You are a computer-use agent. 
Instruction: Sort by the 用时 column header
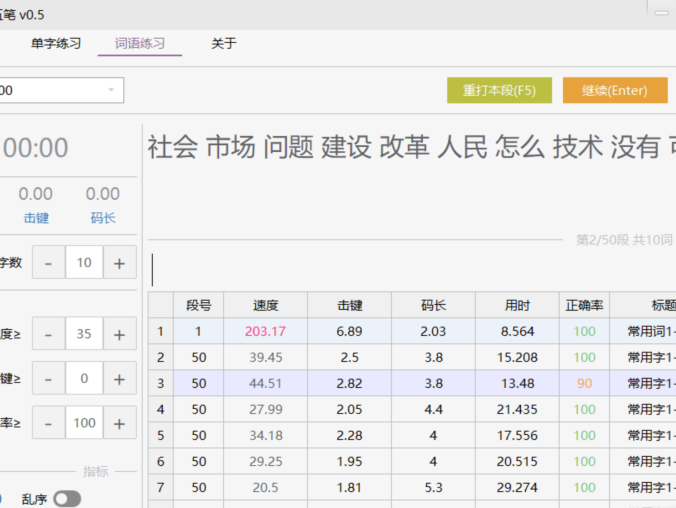(517, 305)
